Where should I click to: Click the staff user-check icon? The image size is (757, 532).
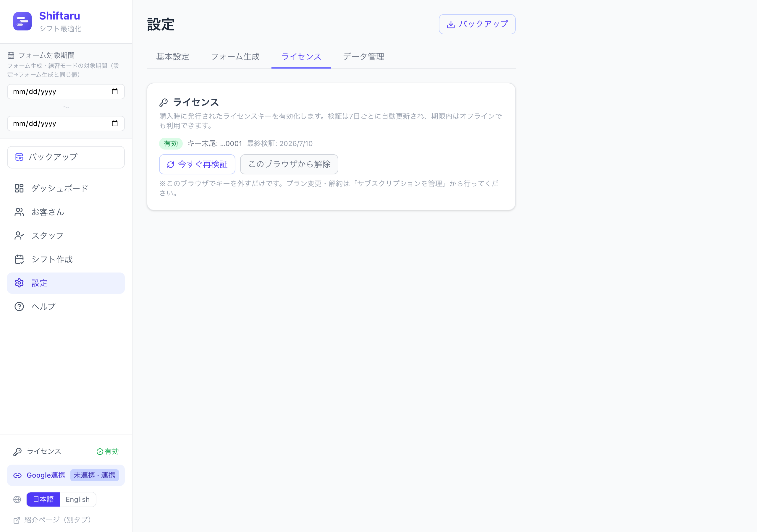(19, 236)
